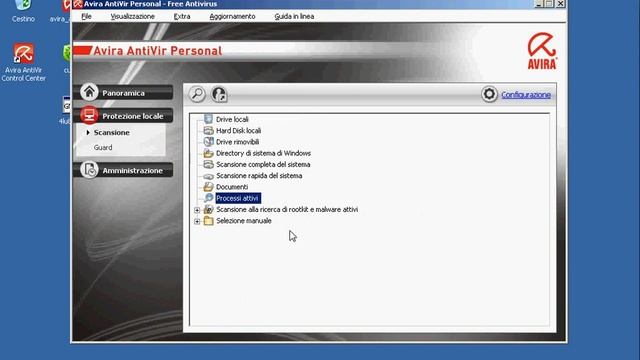Select "Directory di sistema di Windows"
The width and height of the screenshot is (640, 360).
[263, 153]
